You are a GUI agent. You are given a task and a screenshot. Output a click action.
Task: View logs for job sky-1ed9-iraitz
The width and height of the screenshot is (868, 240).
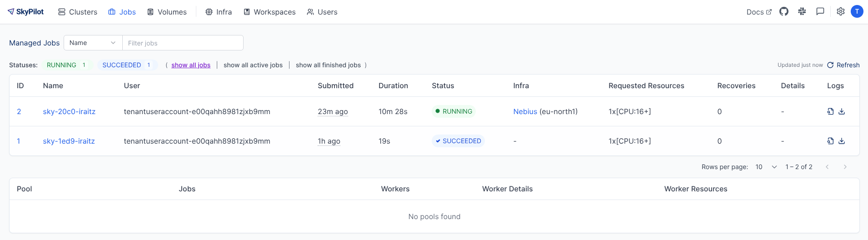pos(830,141)
